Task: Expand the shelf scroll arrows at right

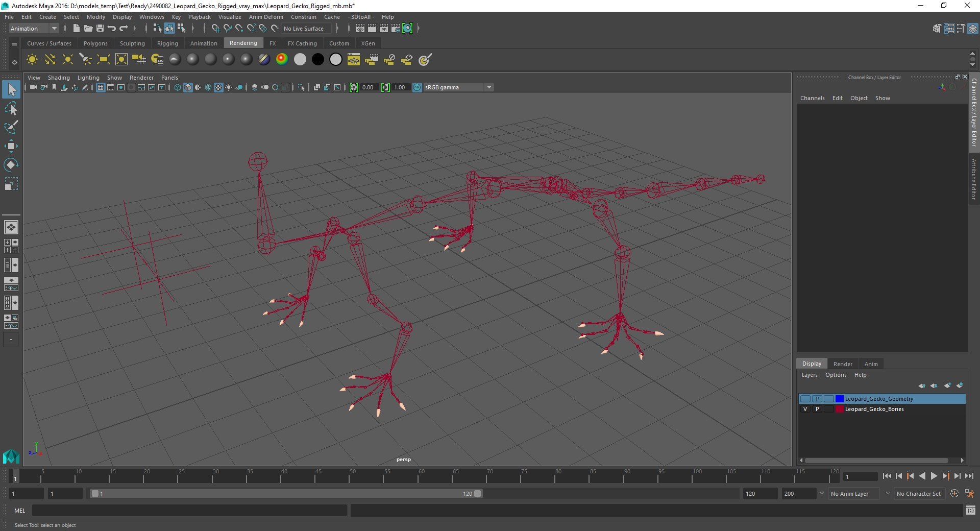Action: tap(972, 59)
